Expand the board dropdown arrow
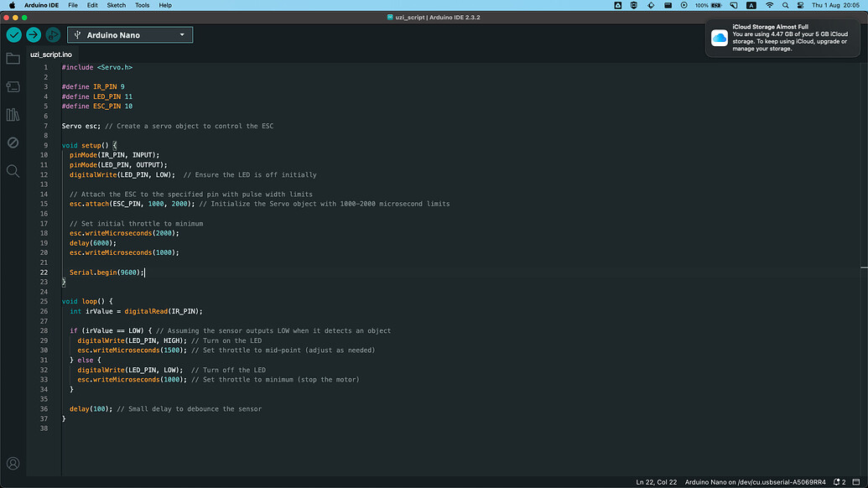Viewport: 868px width, 488px height. [182, 35]
